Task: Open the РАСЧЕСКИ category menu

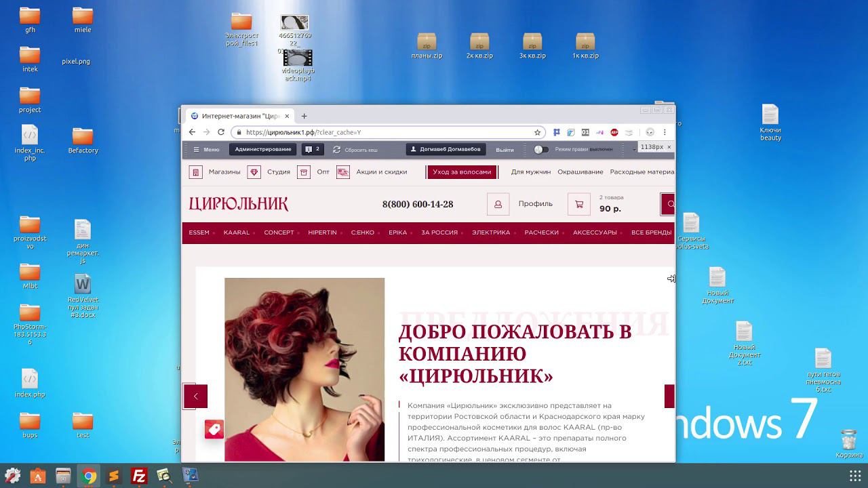Action: (x=542, y=232)
